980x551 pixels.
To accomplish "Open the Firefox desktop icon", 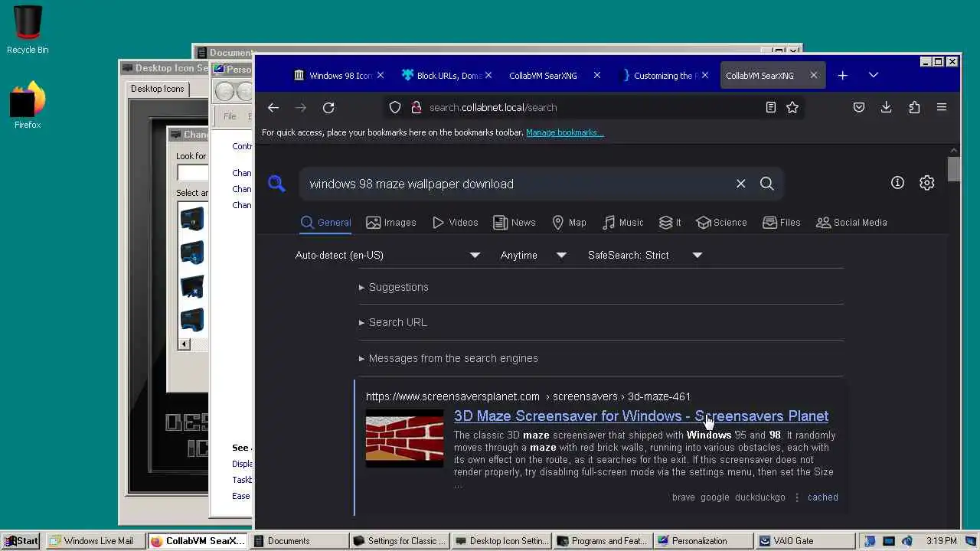I will coord(28,105).
